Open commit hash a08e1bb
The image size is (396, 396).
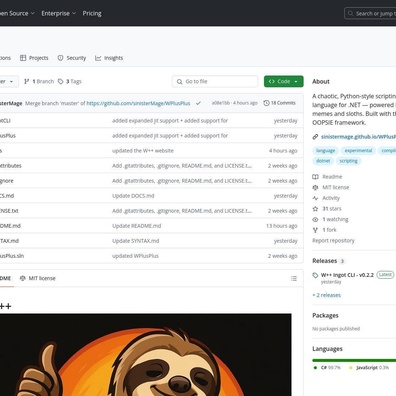(x=221, y=103)
